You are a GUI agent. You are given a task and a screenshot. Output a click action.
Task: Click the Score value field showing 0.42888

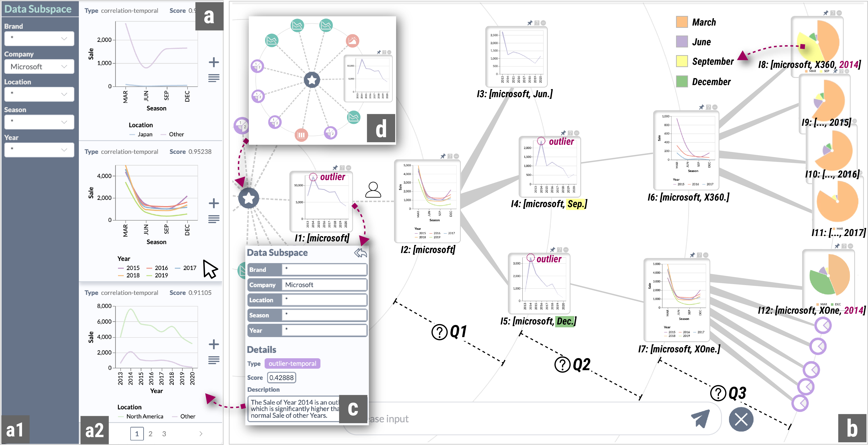[281, 378]
